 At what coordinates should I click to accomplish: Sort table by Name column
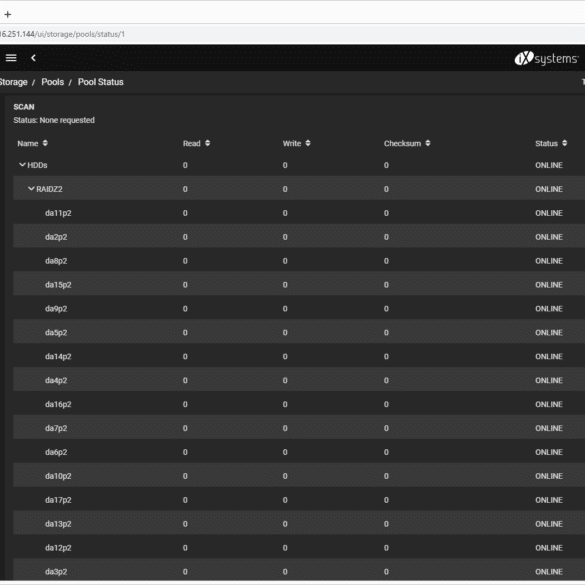coord(45,143)
